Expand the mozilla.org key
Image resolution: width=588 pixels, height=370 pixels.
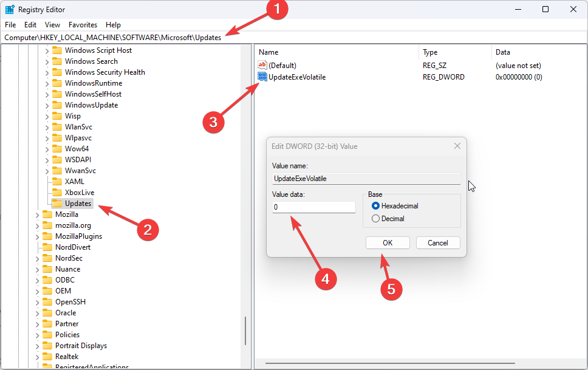coord(37,226)
